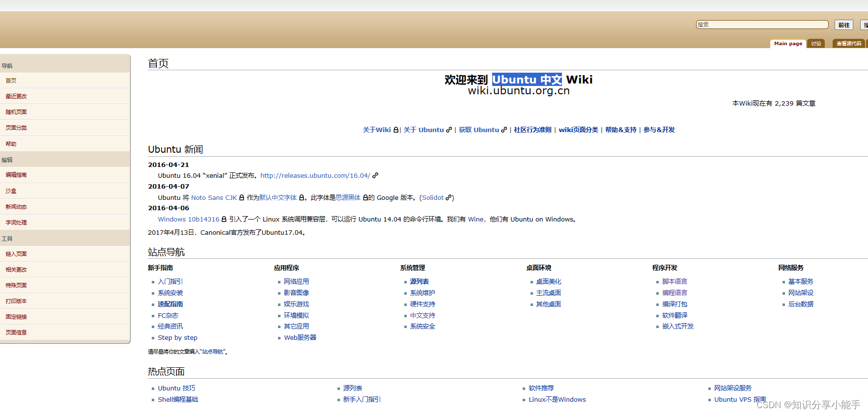Open 打印版本 tool link
The image size is (868, 414).
point(16,301)
